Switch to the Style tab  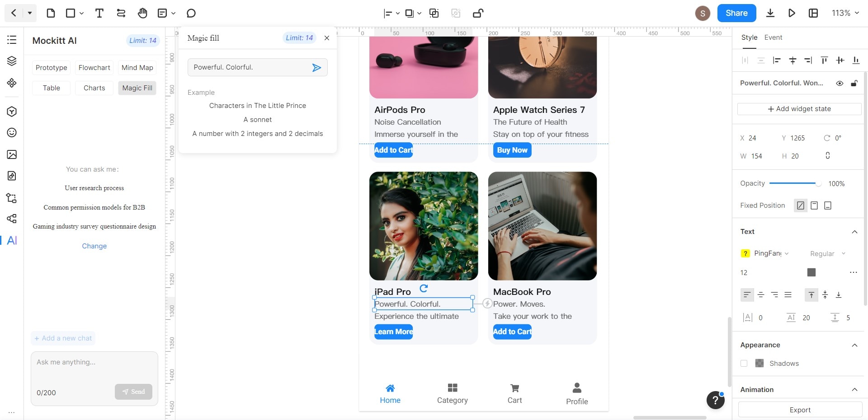click(749, 37)
